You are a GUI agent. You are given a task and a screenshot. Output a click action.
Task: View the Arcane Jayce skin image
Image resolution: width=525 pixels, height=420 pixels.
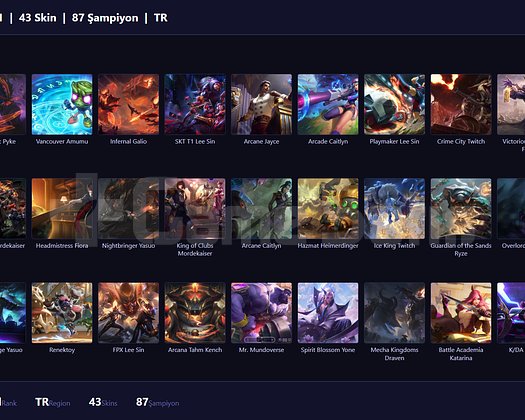click(x=261, y=104)
